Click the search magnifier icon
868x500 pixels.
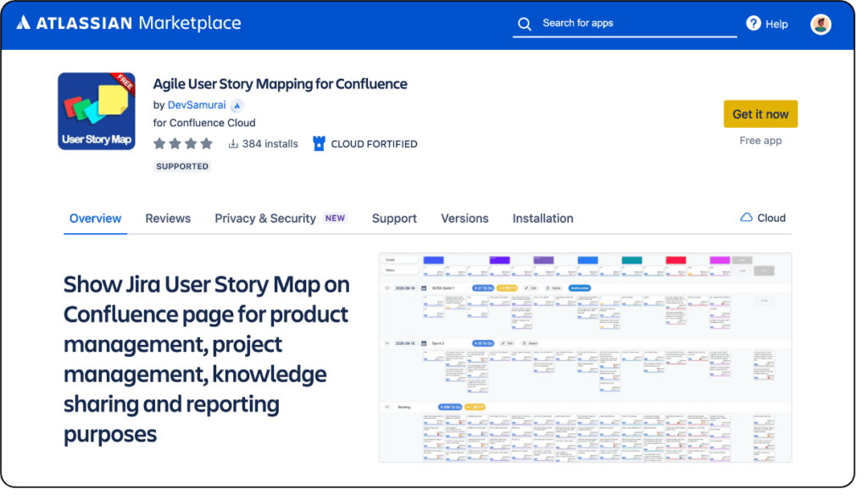click(x=526, y=24)
